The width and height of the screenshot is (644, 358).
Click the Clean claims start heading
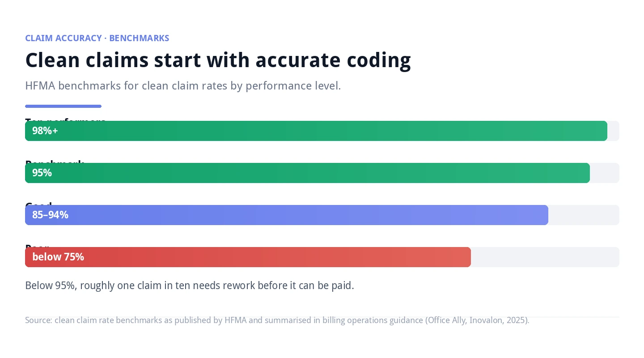(x=218, y=60)
